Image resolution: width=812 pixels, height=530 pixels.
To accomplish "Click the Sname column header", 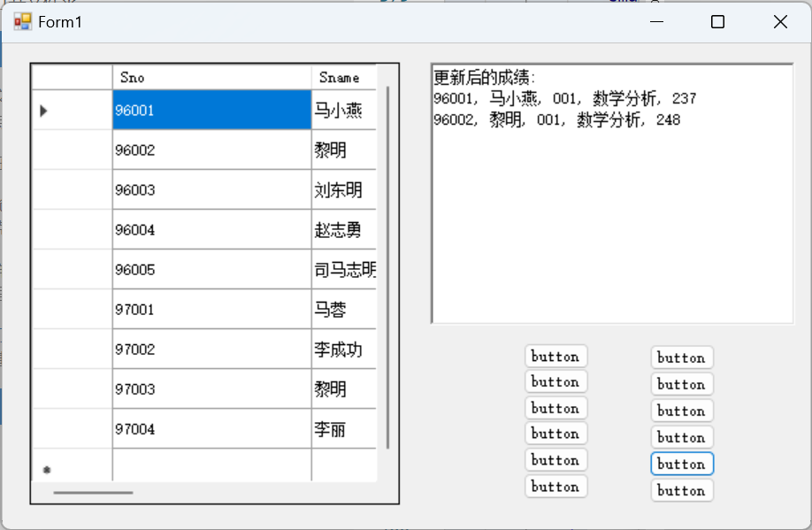I will [344, 77].
